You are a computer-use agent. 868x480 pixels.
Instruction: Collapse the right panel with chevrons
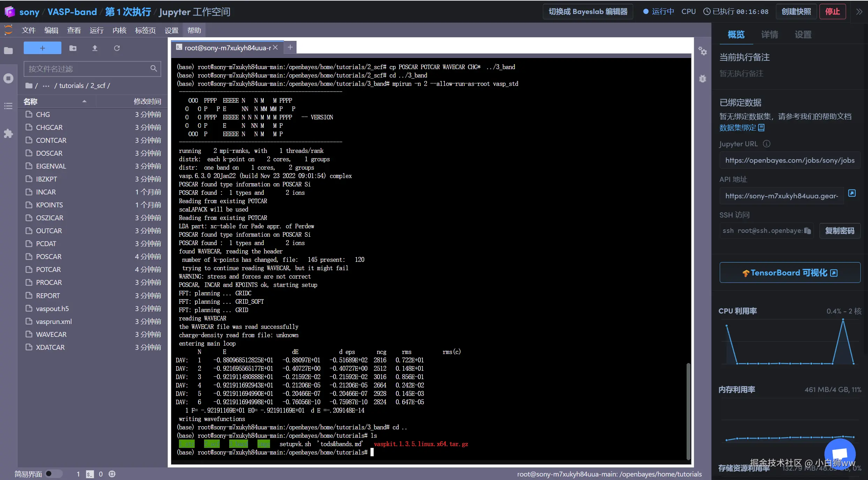click(x=859, y=12)
